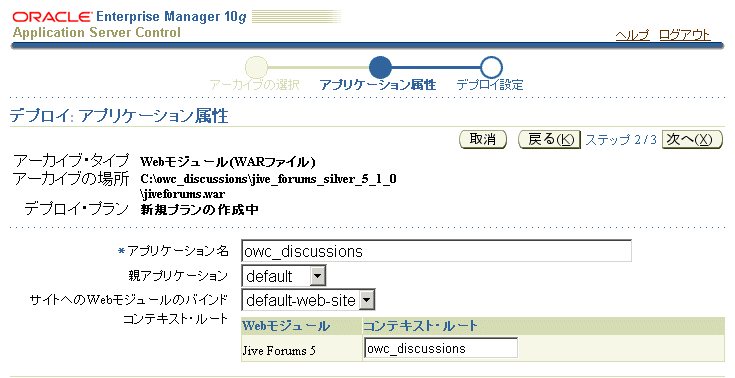Image resolution: width=735 pixels, height=378 pixels.
Task: Click the アーカイブの選択 step circle
Action: click(x=256, y=67)
